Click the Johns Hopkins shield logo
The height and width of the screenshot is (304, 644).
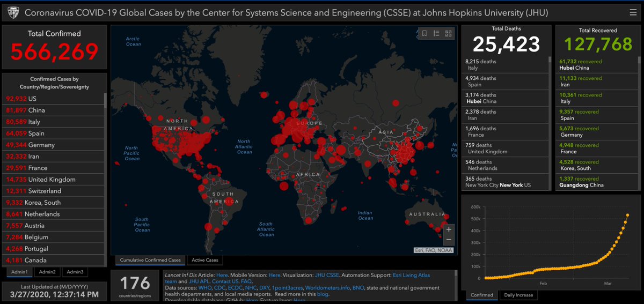(x=13, y=12)
